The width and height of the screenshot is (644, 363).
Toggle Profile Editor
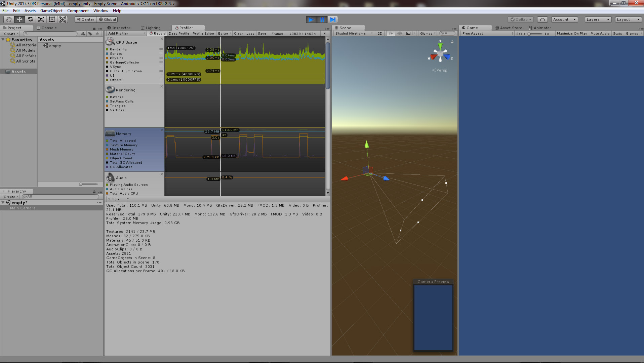(x=203, y=34)
